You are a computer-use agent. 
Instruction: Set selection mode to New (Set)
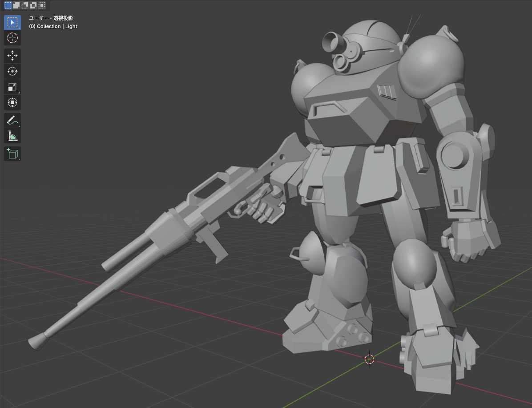(8, 5)
